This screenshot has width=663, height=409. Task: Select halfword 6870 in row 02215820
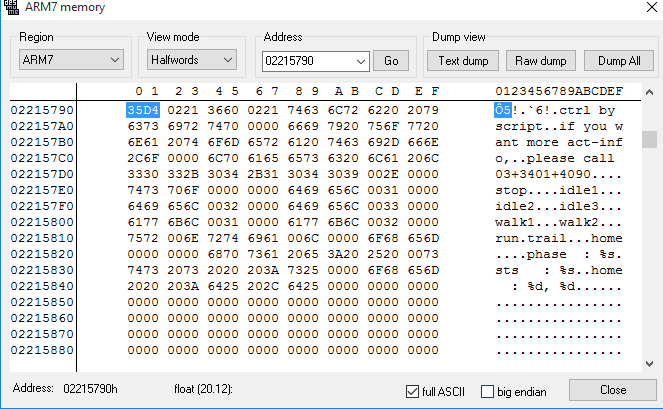[223, 254]
